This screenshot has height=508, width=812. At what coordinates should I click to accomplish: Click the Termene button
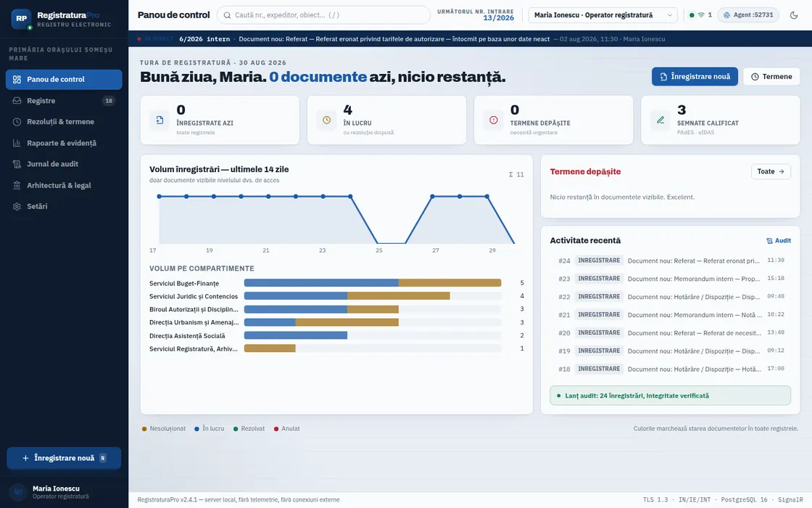tap(771, 77)
